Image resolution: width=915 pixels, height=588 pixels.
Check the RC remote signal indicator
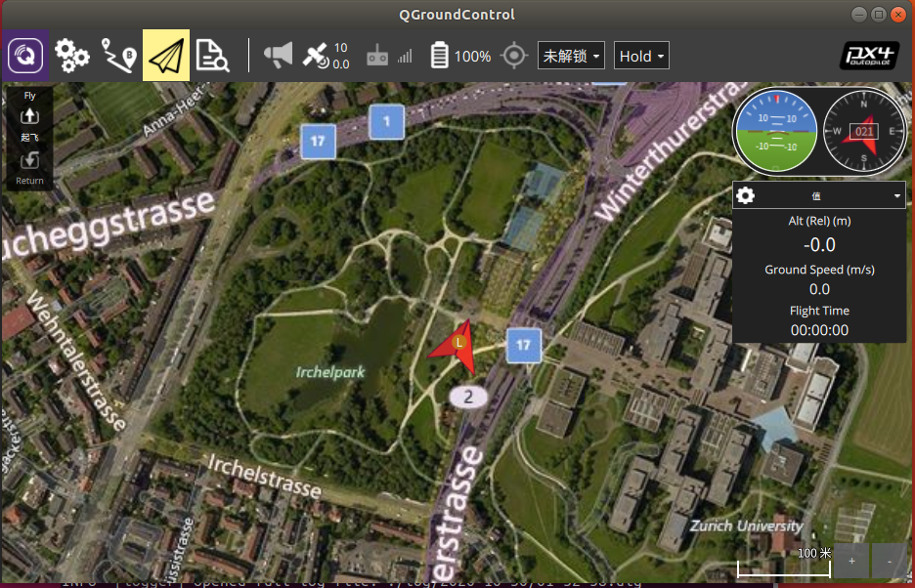[x=389, y=56]
